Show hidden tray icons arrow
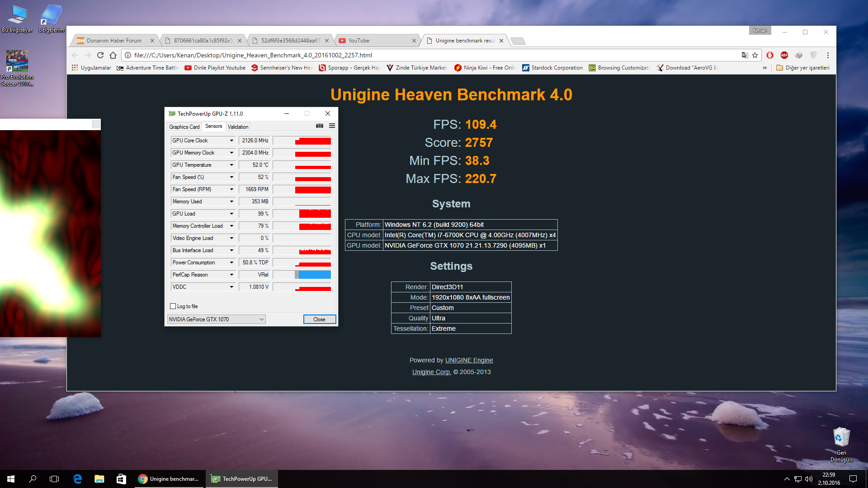 coord(787,479)
